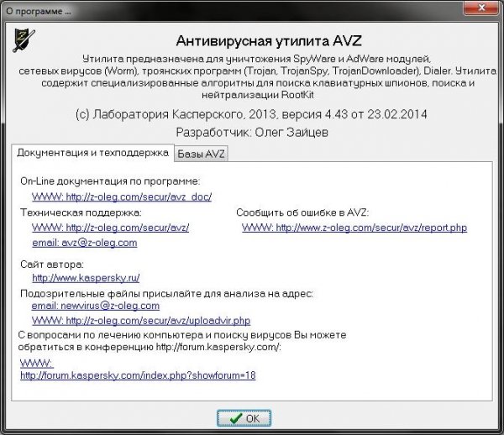This screenshot has height=435, width=504.
Task: Click the 'Антивирусная утилита AVZ' heading
Action: [269, 41]
